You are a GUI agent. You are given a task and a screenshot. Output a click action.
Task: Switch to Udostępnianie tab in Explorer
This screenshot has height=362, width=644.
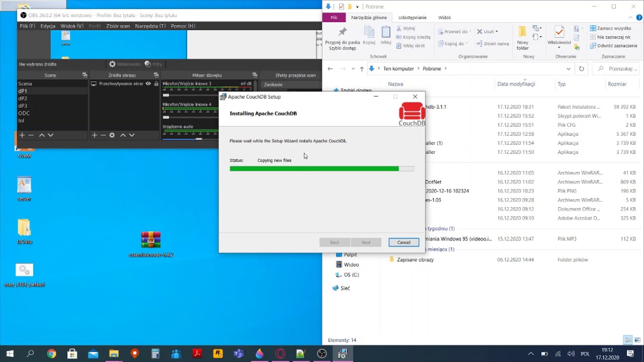pos(412,18)
